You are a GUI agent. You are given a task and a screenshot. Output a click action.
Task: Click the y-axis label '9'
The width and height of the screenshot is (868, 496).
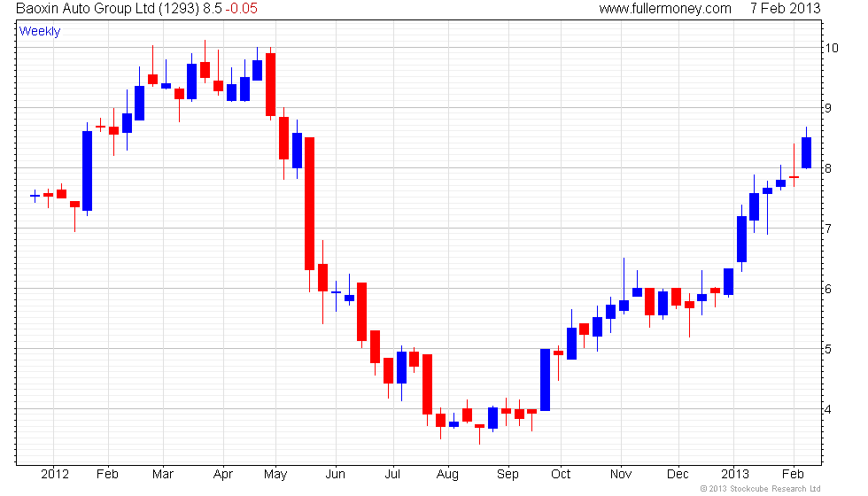[828, 108]
